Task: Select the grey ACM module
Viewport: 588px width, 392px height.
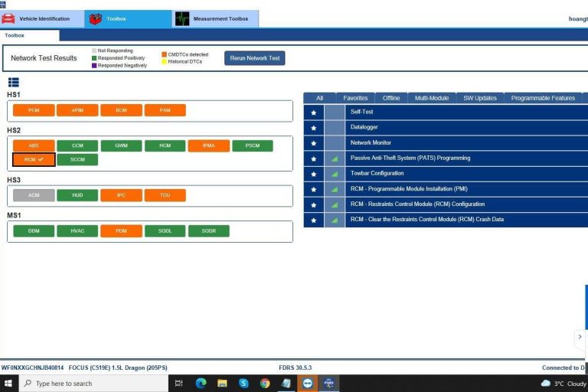Action: click(34, 195)
